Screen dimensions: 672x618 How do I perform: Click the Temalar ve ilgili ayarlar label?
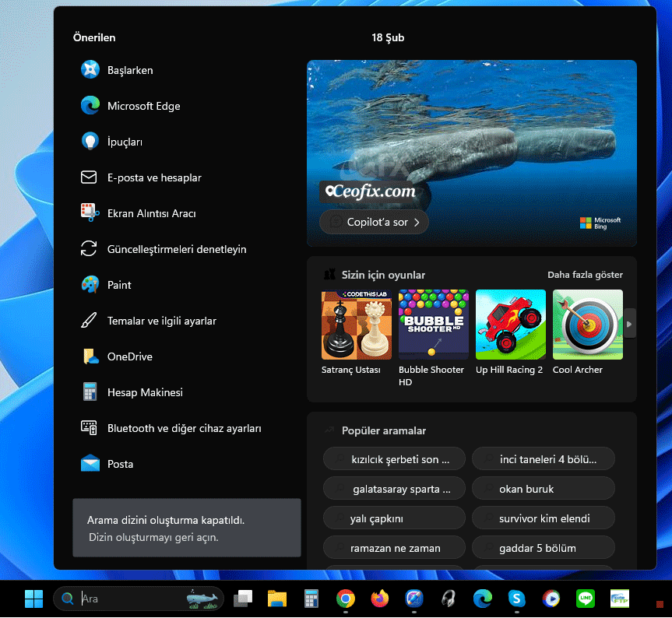(161, 321)
